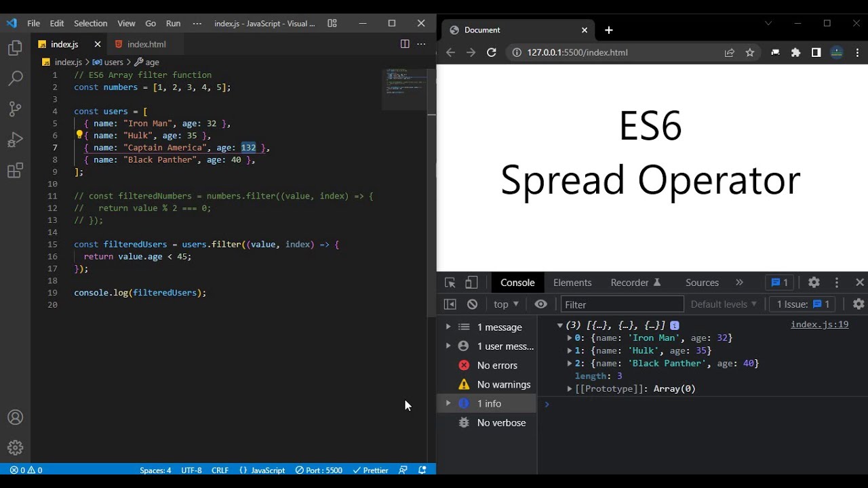Open the Selection menu

[90, 23]
